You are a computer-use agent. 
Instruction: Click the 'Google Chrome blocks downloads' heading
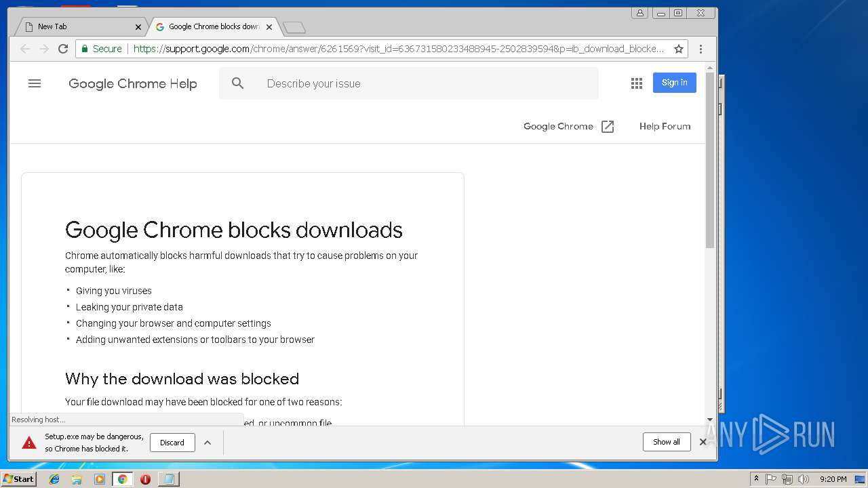tap(234, 230)
